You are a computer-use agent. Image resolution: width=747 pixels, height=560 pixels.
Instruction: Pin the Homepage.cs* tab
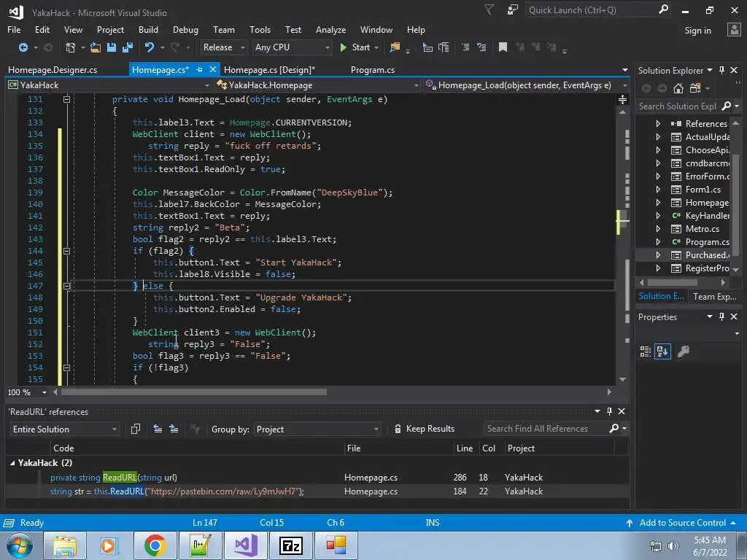199,69
